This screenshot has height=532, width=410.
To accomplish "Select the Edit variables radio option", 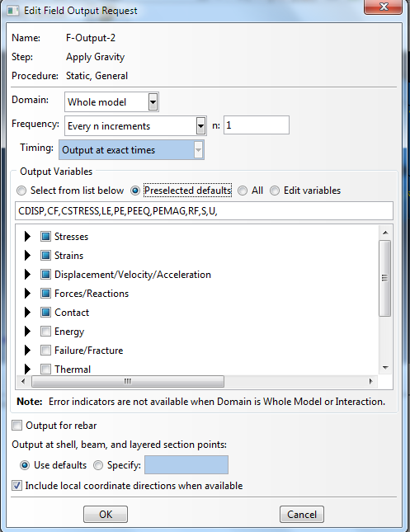I will click(x=275, y=191).
